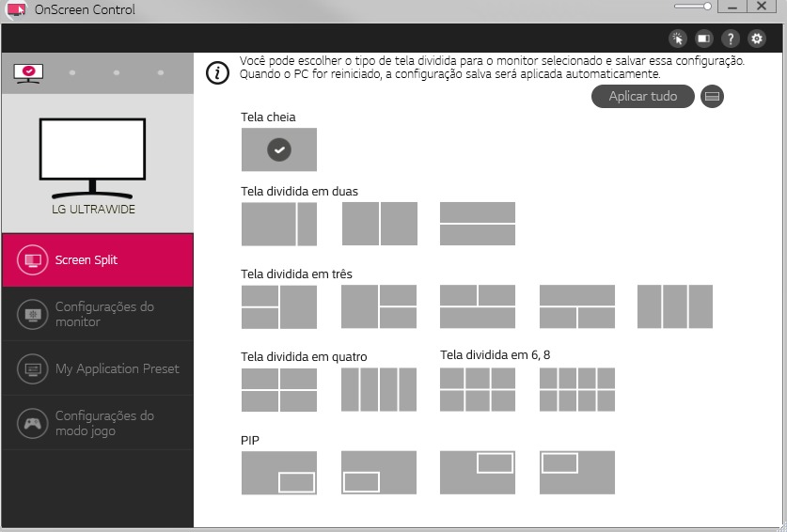Viewport: 787px width, 532px height.
Task: Select the third monitor slot dot
Action: click(x=117, y=72)
